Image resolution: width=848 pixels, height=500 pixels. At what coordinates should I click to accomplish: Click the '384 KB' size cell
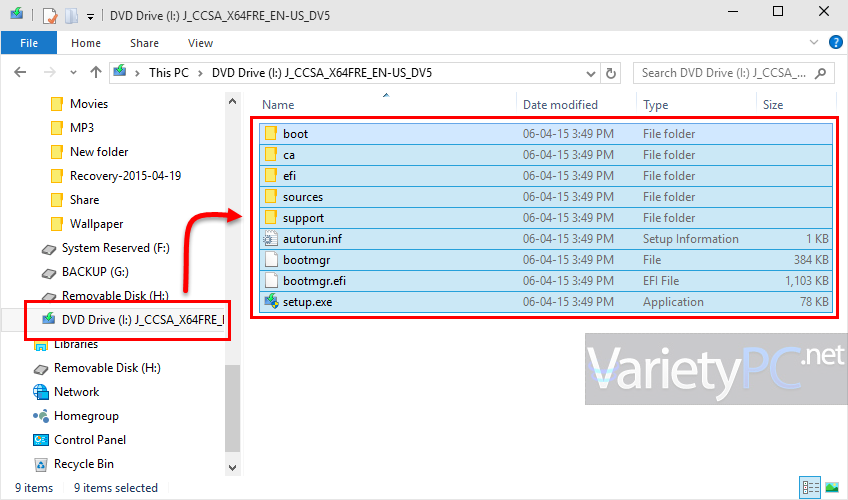(x=811, y=260)
